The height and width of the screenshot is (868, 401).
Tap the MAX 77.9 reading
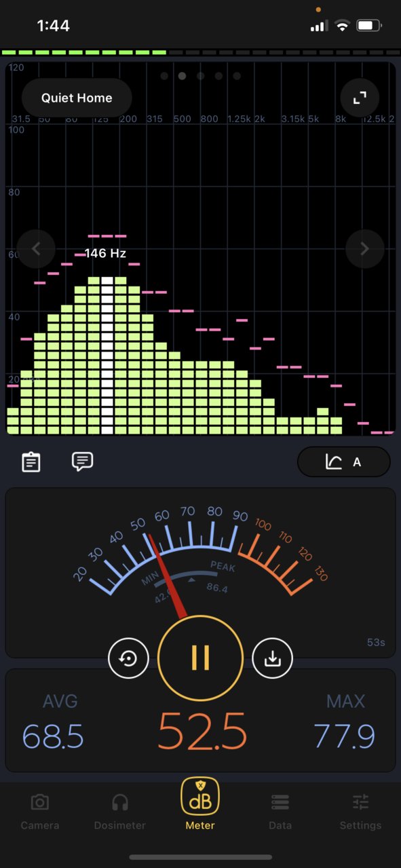345,721
